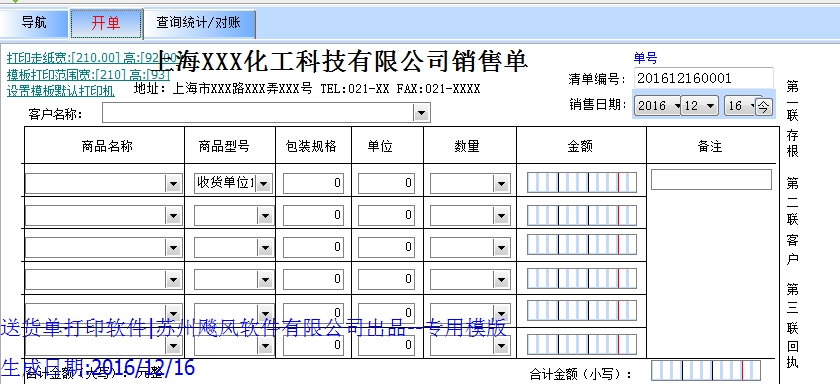Viewport: 840px width, 384px height.
Task: Click the 商品名称 column header
Action: pyautogui.click(x=108, y=146)
